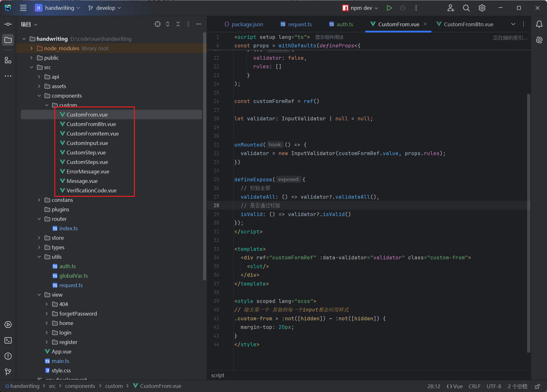Click the CRLF line separator button
The width and height of the screenshot is (547, 392).
click(x=474, y=386)
